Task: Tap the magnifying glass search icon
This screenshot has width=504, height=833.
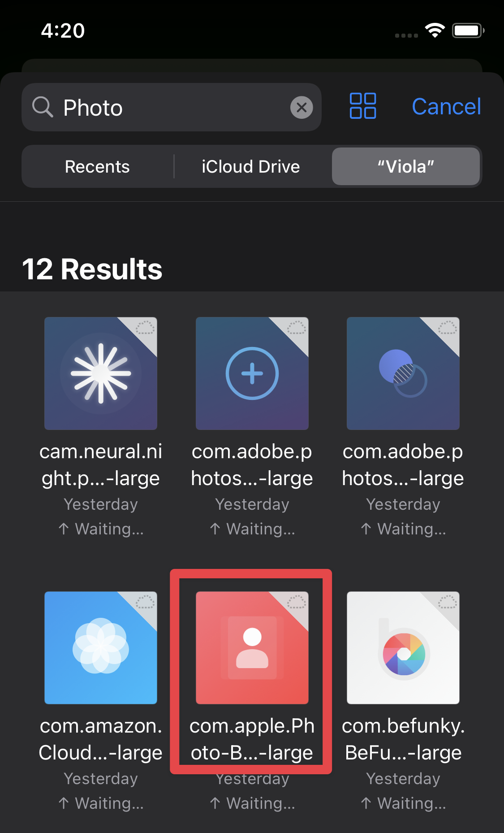Action: 43,108
